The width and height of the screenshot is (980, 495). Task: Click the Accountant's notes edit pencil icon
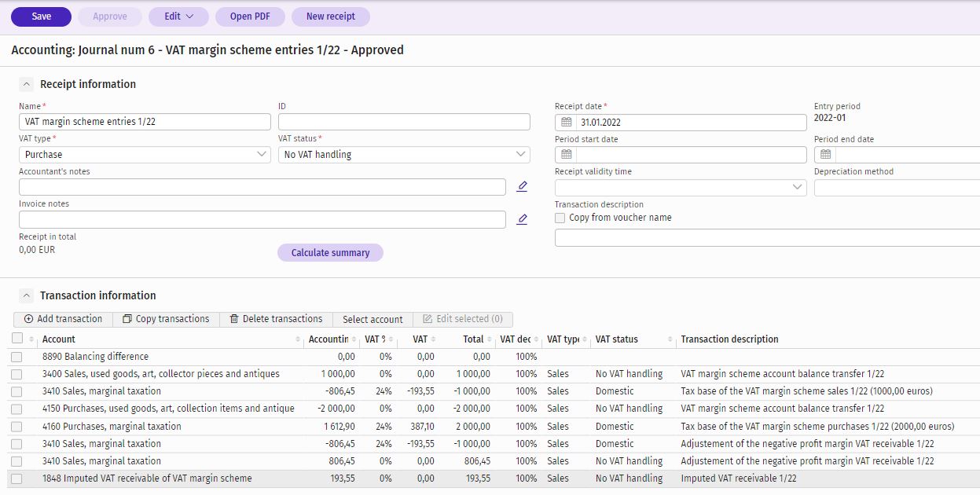click(x=522, y=187)
